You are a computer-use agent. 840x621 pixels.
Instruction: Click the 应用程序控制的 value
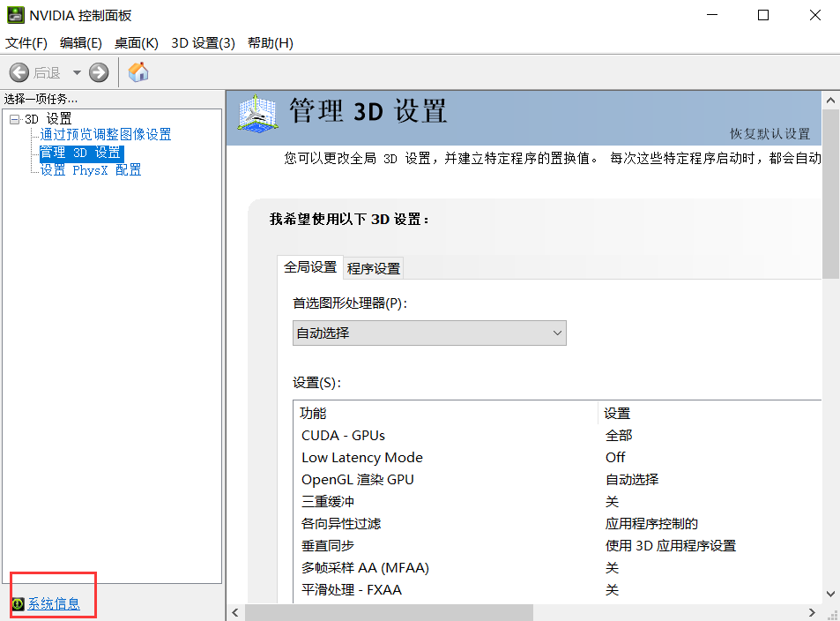coord(651,523)
